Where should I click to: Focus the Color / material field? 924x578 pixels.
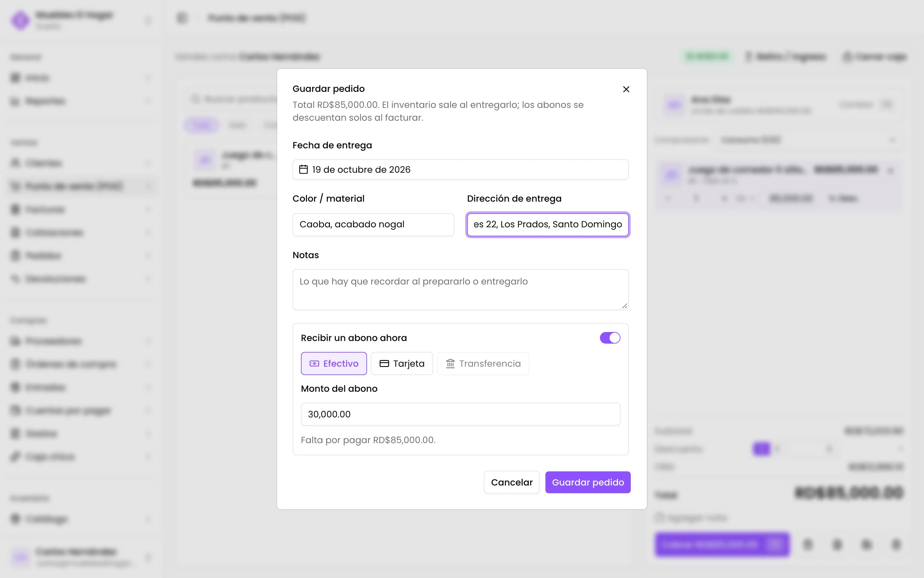[x=373, y=224]
